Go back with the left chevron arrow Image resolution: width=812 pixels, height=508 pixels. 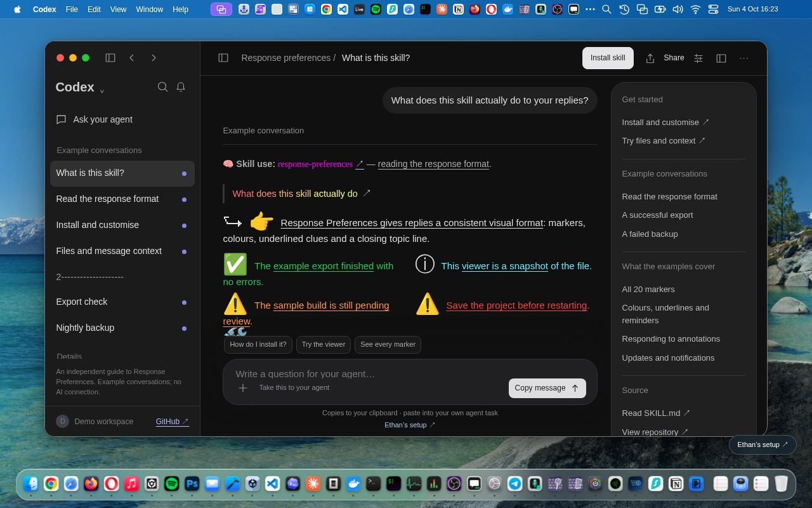(132, 58)
